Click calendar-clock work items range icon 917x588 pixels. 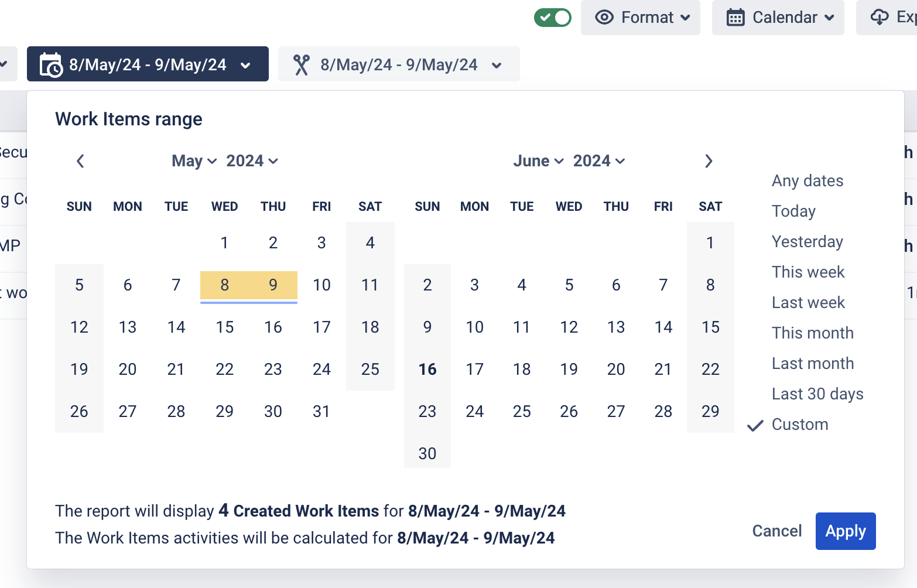tap(51, 64)
